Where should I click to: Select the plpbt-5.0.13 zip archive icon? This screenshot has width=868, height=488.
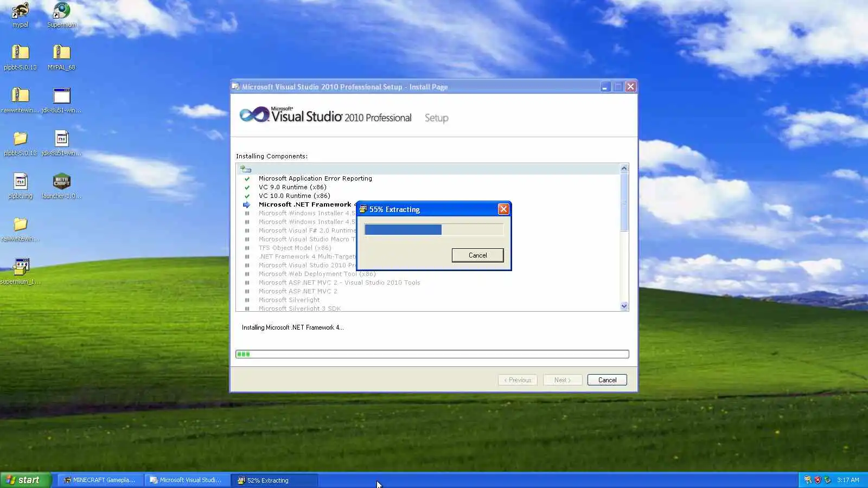(20, 53)
